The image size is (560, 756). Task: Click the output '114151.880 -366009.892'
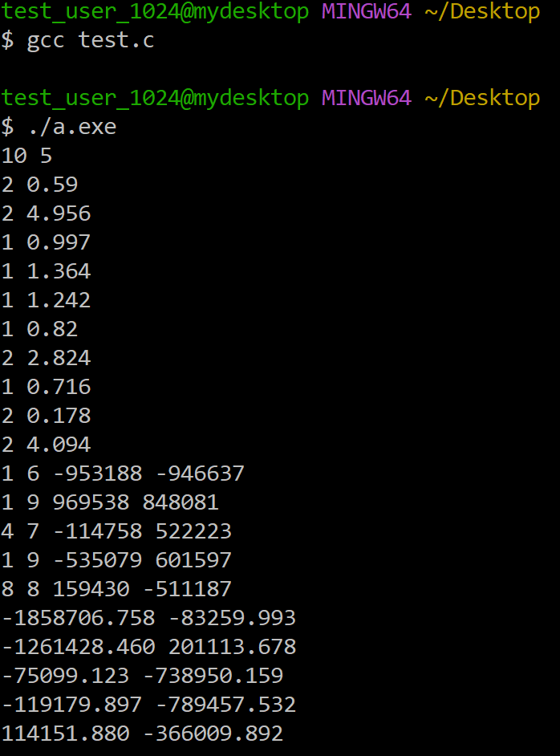142,734
